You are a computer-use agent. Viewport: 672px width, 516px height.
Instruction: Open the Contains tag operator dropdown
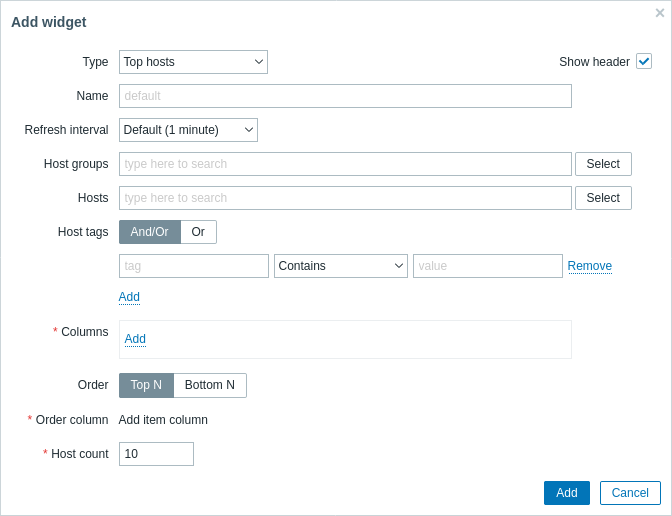[x=341, y=266]
